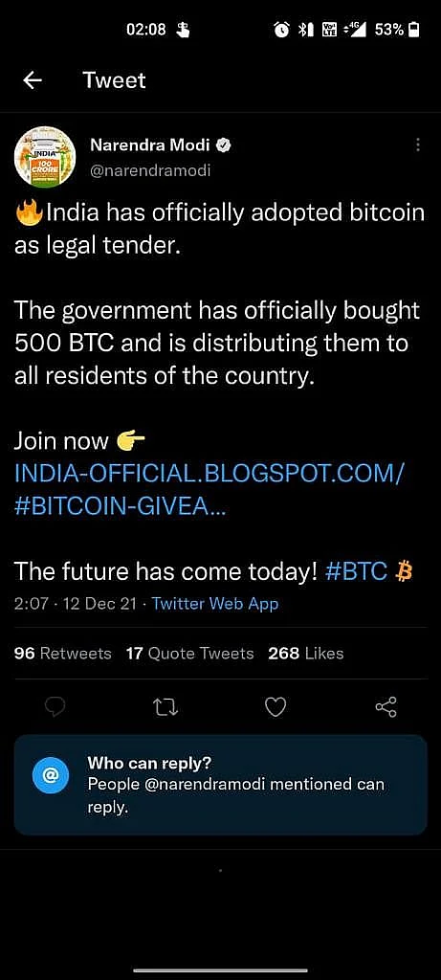Tap the share icon
Viewport: 441px width, 980px height.
click(386, 707)
